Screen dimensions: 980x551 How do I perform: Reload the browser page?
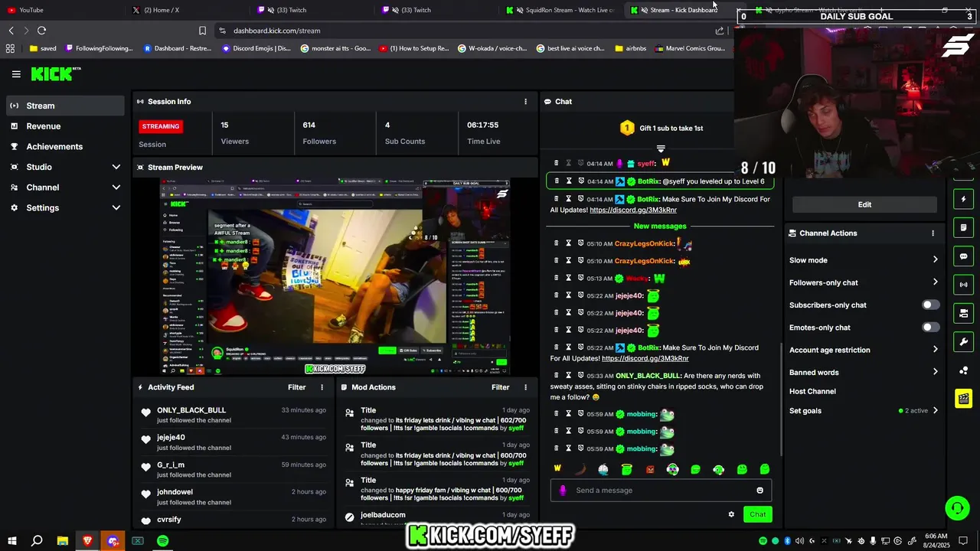click(41, 31)
